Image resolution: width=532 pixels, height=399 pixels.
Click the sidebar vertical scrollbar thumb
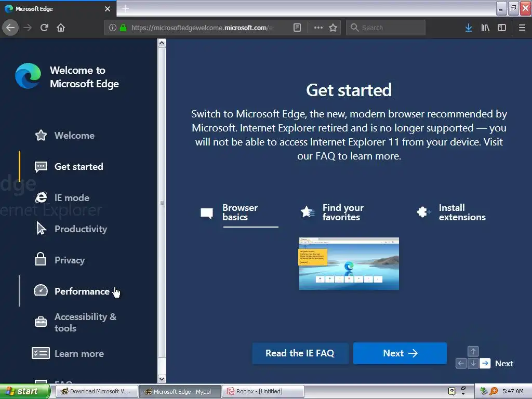(162, 203)
